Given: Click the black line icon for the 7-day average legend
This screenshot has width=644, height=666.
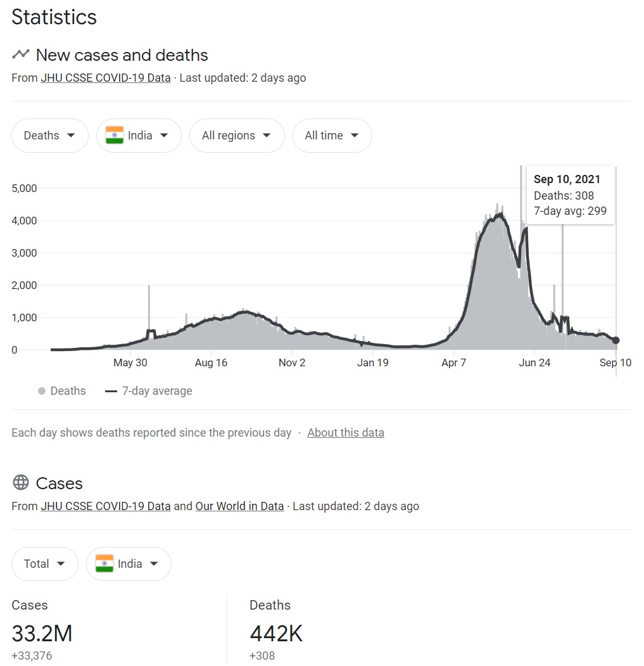Looking at the screenshot, I should click(x=111, y=391).
